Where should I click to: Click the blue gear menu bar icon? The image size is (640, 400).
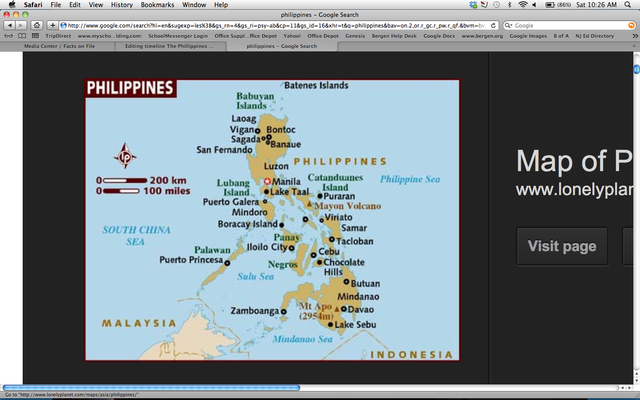[x=473, y=4]
